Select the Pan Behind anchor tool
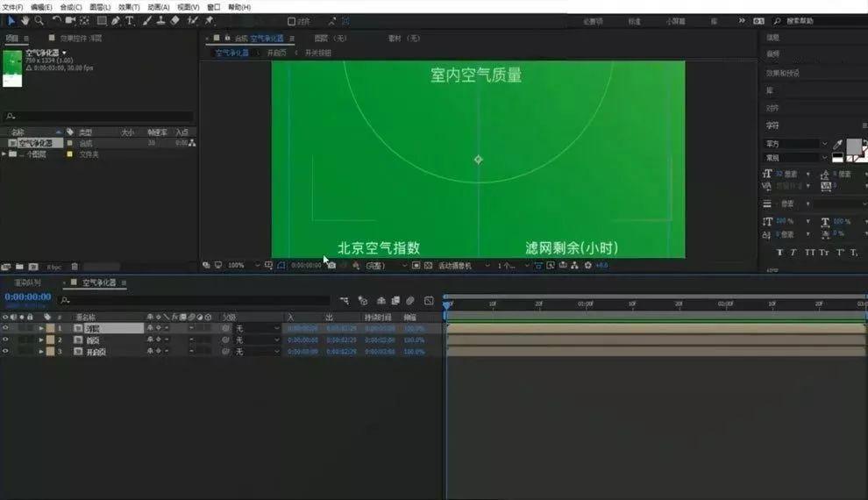Viewport: 868px width, 500px height. [x=84, y=20]
